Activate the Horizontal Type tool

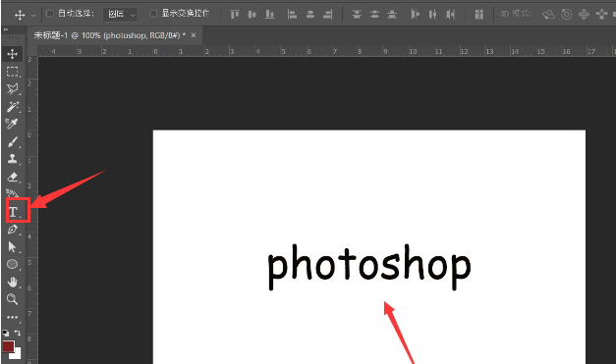pyautogui.click(x=13, y=212)
